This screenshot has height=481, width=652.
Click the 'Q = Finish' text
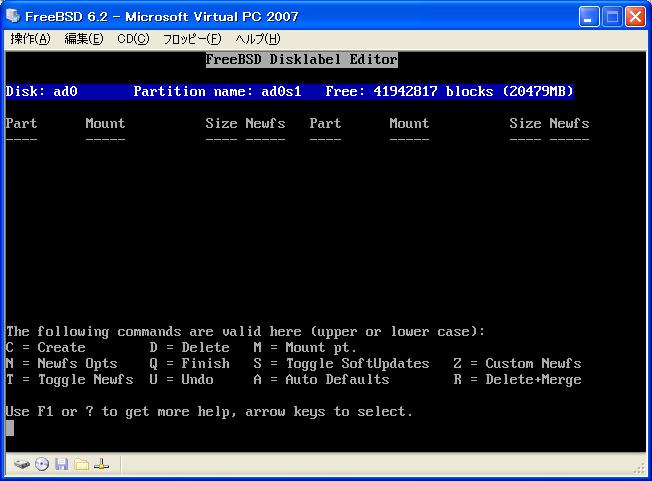coord(190,363)
